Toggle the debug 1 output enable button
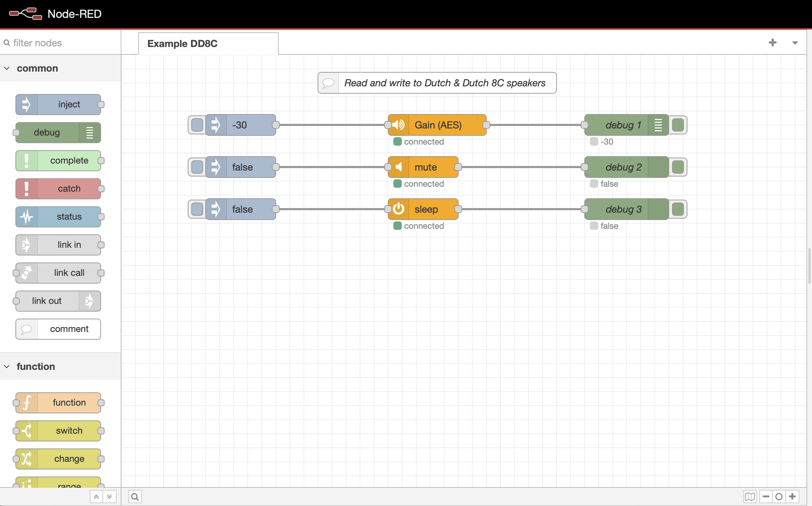The height and width of the screenshot is (506, 812). [x=678, y=124]
